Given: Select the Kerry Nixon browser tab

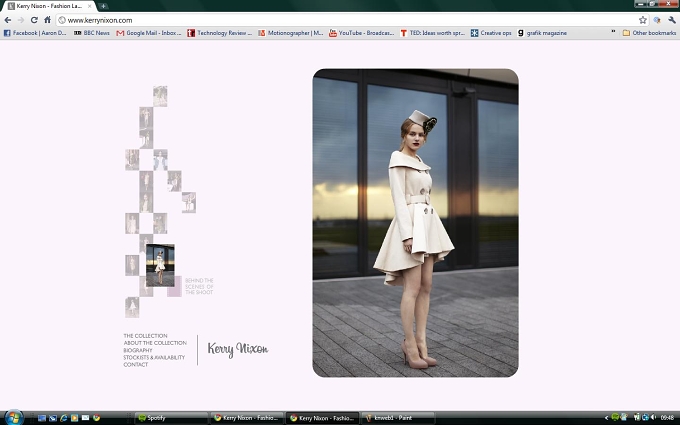Looking at the screenshot, I should click(x=49, y=6).
